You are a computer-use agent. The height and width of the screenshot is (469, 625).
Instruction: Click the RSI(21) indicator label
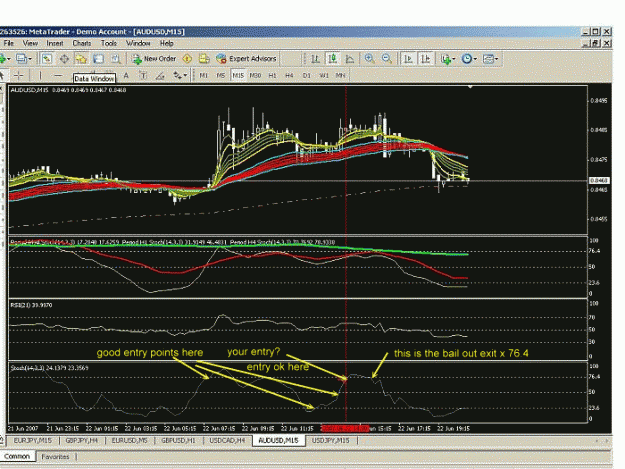point(31,305)
